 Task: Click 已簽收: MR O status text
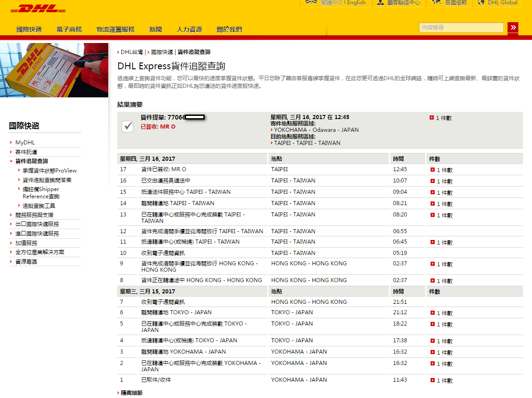pyautogui.click(x=158, y=127)
